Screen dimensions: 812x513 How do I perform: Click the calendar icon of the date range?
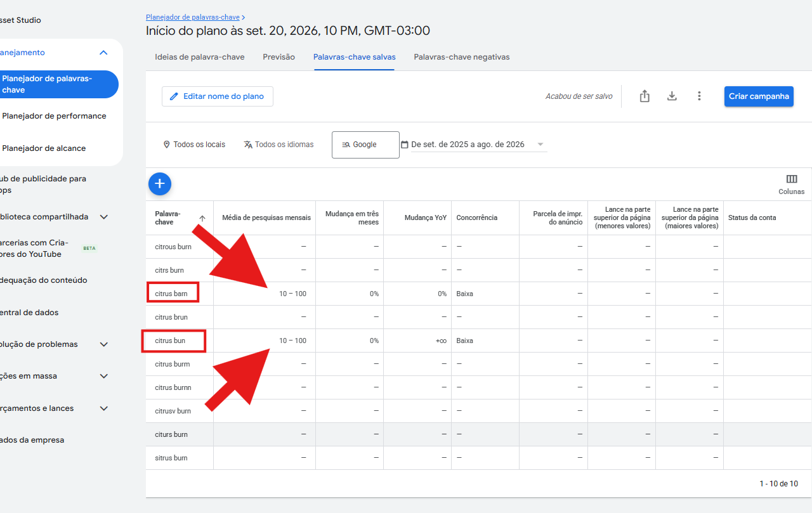pos(404,145)
